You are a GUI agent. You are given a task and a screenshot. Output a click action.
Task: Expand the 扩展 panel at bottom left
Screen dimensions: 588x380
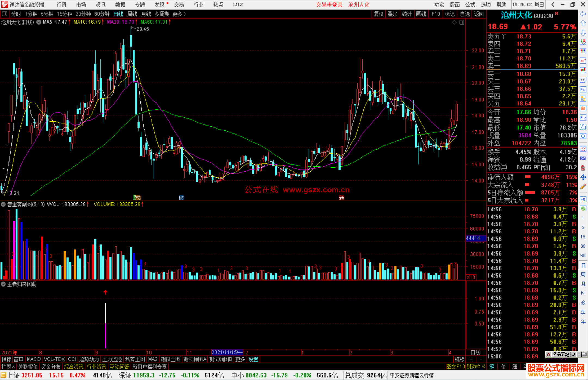click(8, 367)
